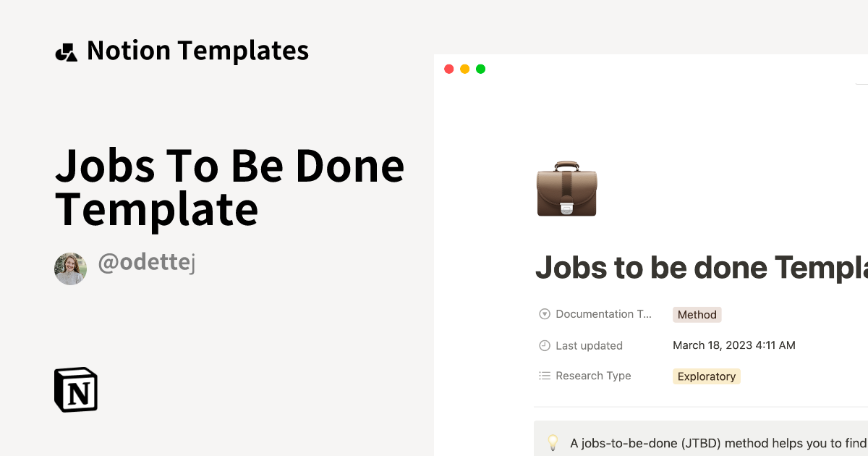Open the Documentation Type property
Viewport: 868px width, 456px height.
pyautogui.click(x=603, y=313)
